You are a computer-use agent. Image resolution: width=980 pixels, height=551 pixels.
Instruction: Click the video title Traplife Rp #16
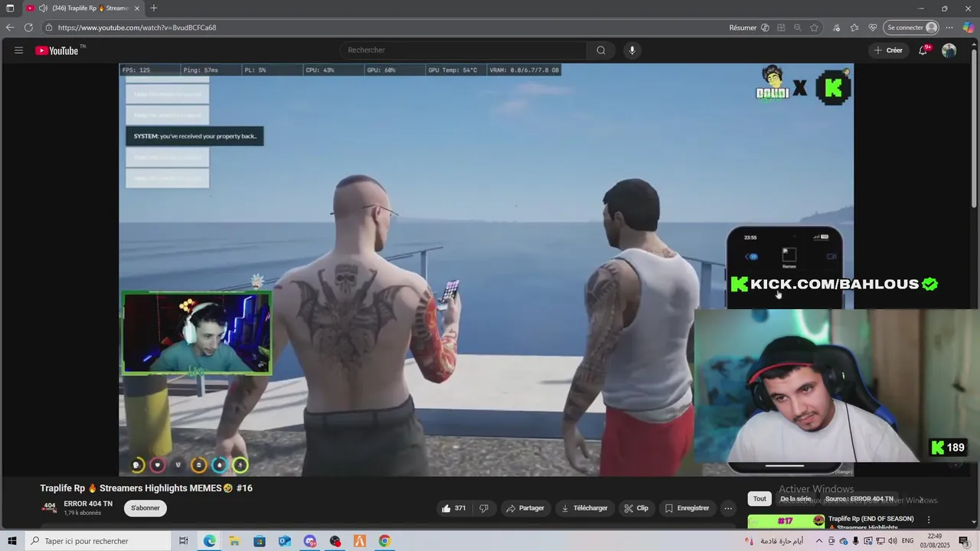click(x=146, y=488)
